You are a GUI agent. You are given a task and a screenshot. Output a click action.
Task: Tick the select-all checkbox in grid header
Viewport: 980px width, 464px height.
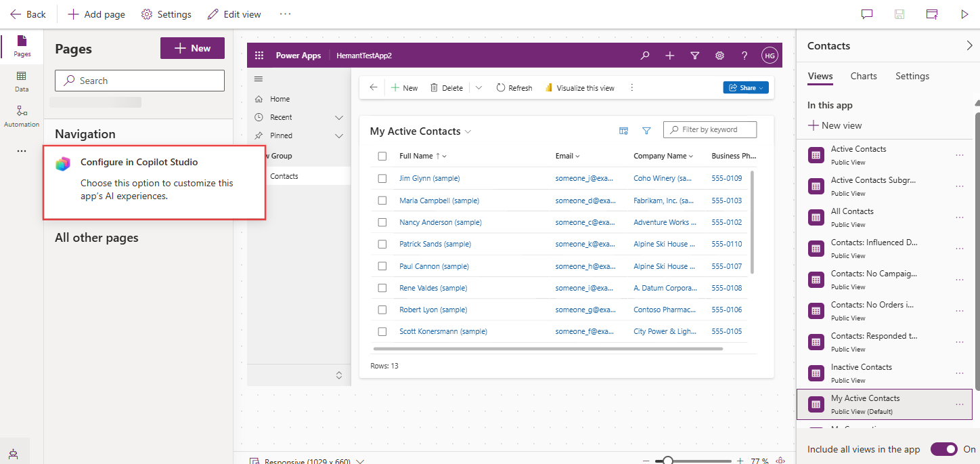[382, 156]
